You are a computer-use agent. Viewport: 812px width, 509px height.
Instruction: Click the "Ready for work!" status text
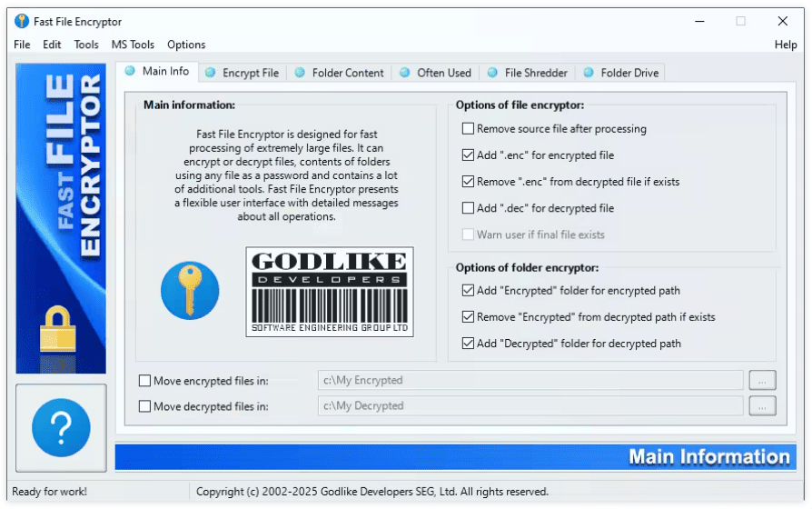pyautogui.click(x=49, y=492)
